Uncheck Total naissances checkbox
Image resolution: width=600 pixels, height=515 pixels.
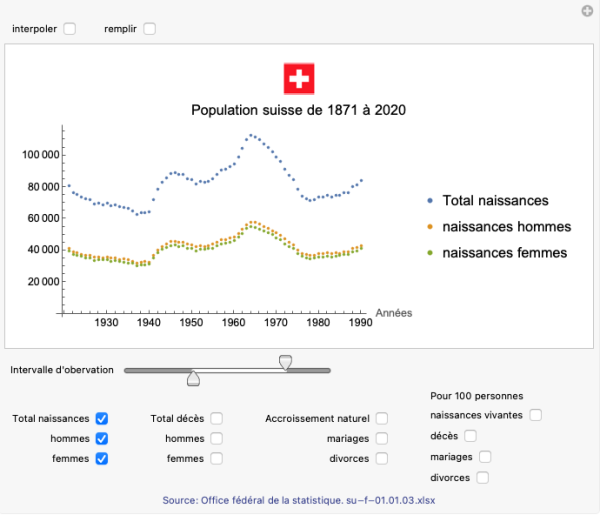pyautogui.click(x=102, y=419)
